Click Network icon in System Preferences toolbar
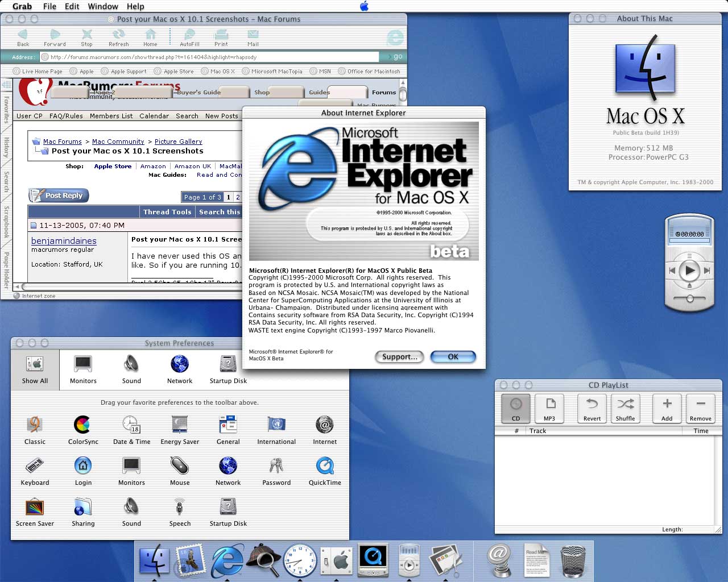The width and height of the screenshot is (728, 582). point(180,369)
